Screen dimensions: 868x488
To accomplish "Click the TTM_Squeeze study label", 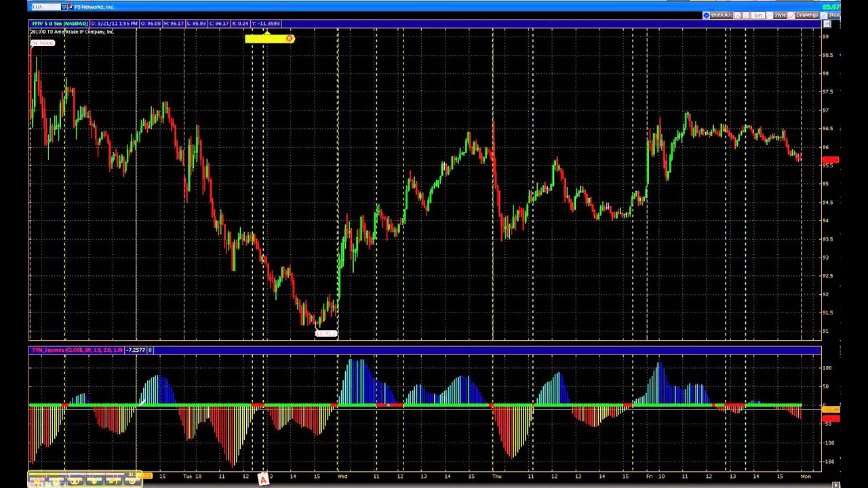I will (x=77, y=350).
